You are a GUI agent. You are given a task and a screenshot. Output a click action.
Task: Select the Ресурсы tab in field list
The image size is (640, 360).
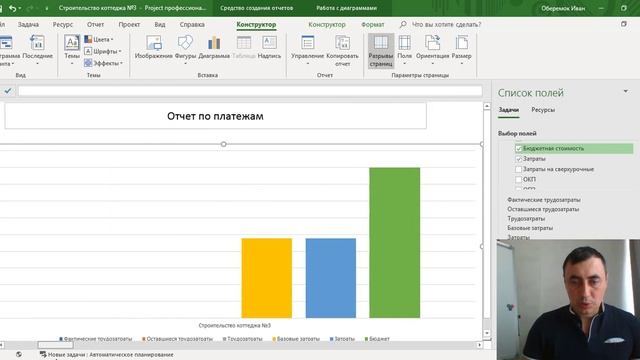point(543,110)
